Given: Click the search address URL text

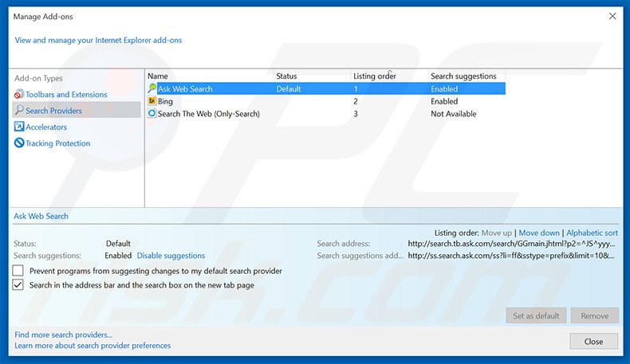Looking at the screenshot, I should 511,244.
